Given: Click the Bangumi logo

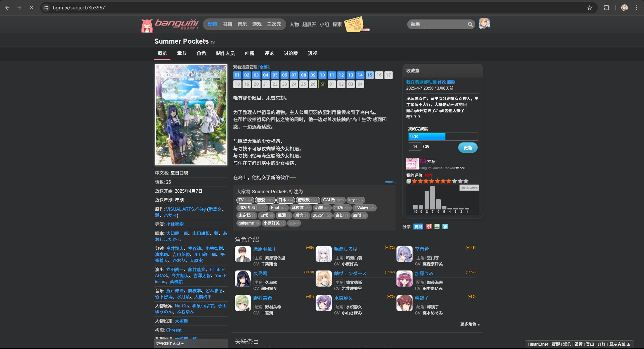Looking at the screenshot, I should pyautogui.click(x=170, y=25).
